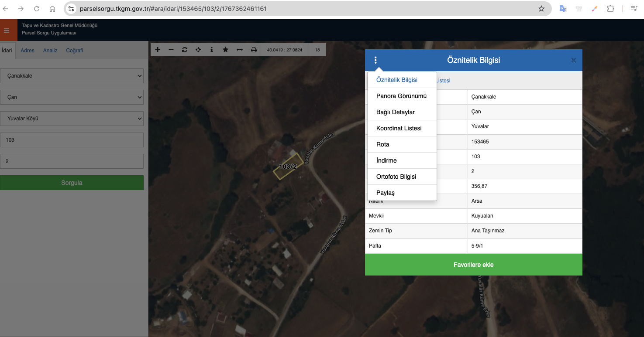644x337 pixels.
Task: Select the measure distance arrows icon
Action: pos(239,50)
